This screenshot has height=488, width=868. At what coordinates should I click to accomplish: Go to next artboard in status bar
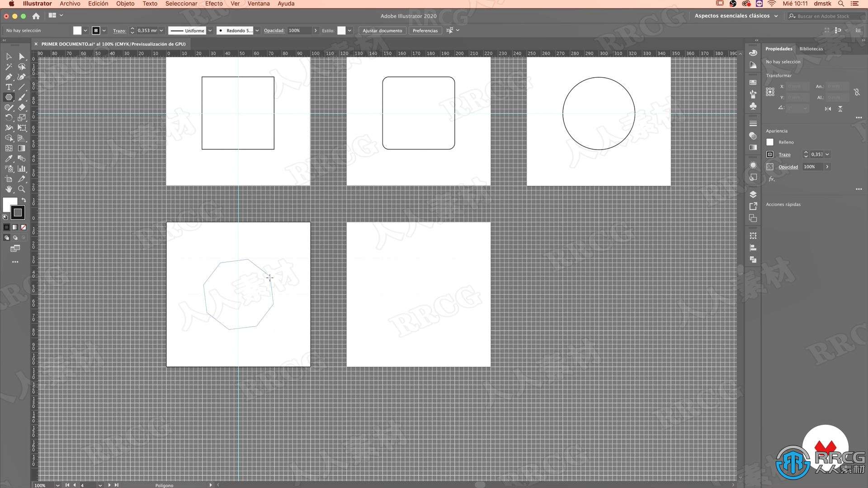[109, 485]
